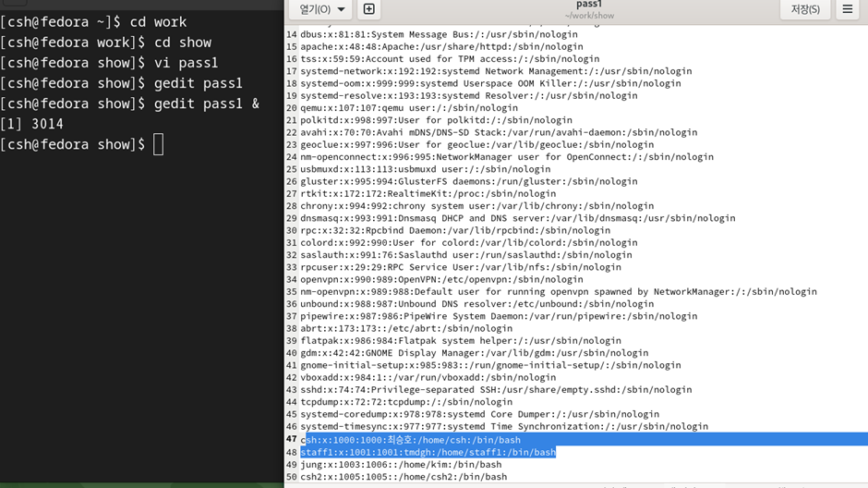Image resolution: width=868 pixels, height=488 pixels.
Task: Click the dnsmasq entry on line 29
Action: (518, 218)
